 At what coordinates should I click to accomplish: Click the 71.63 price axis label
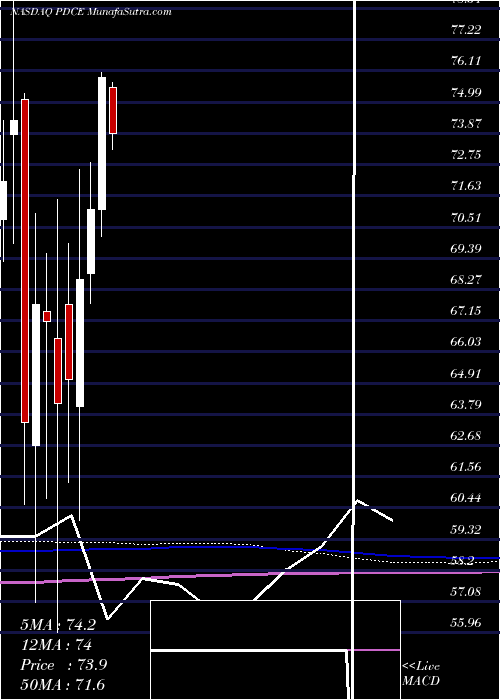pyautogui.click(x=466, y=186)
